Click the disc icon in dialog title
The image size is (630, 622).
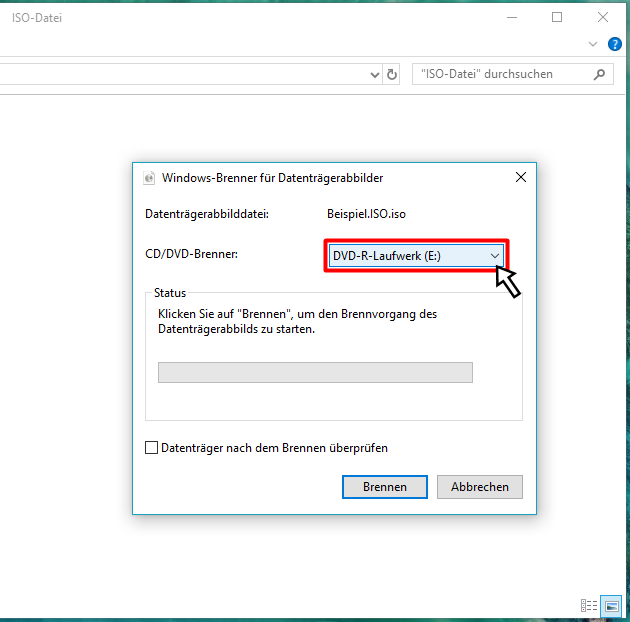tap(149, 178)
